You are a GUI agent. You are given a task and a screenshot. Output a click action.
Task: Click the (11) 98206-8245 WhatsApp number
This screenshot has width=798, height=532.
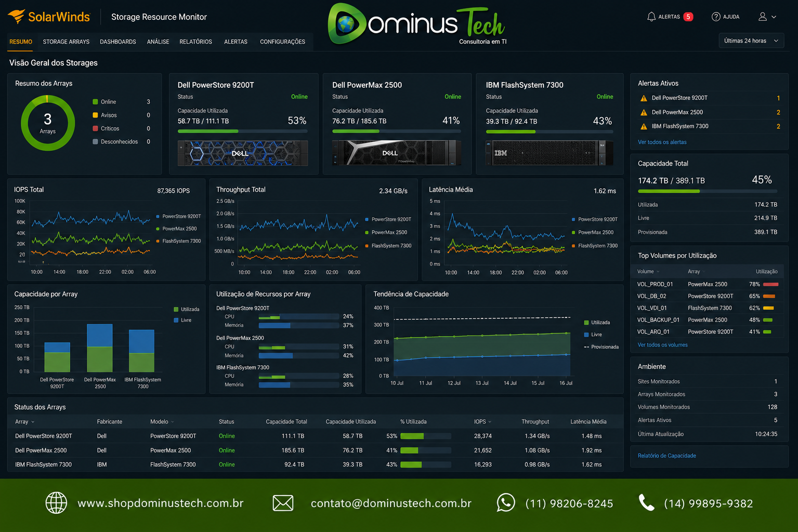(569, 503)
